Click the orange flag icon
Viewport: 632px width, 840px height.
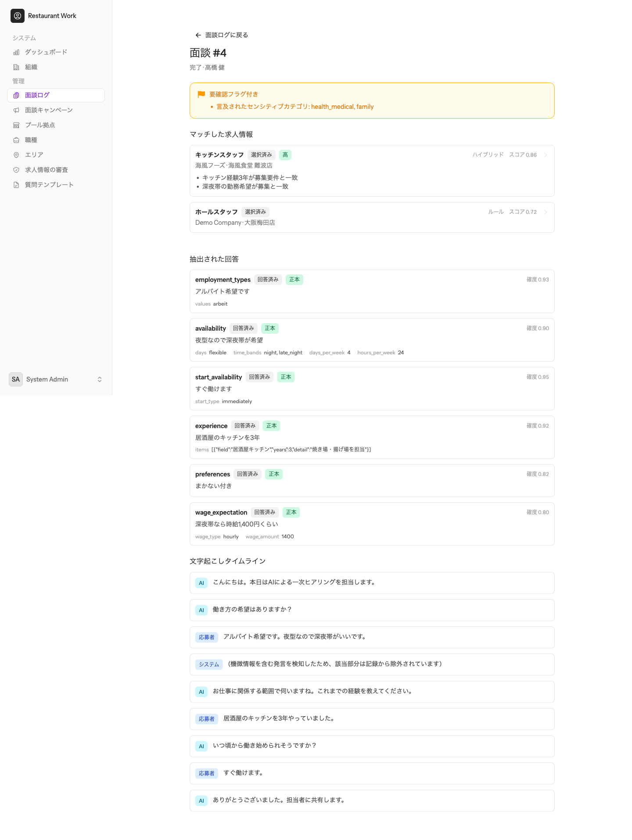(x=201, y=94)
